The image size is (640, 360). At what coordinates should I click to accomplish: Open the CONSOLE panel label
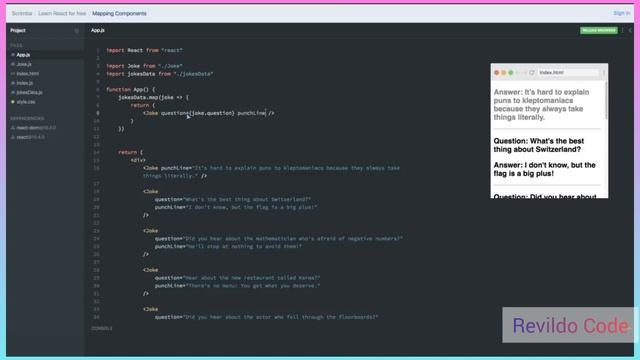pos(102,328)
